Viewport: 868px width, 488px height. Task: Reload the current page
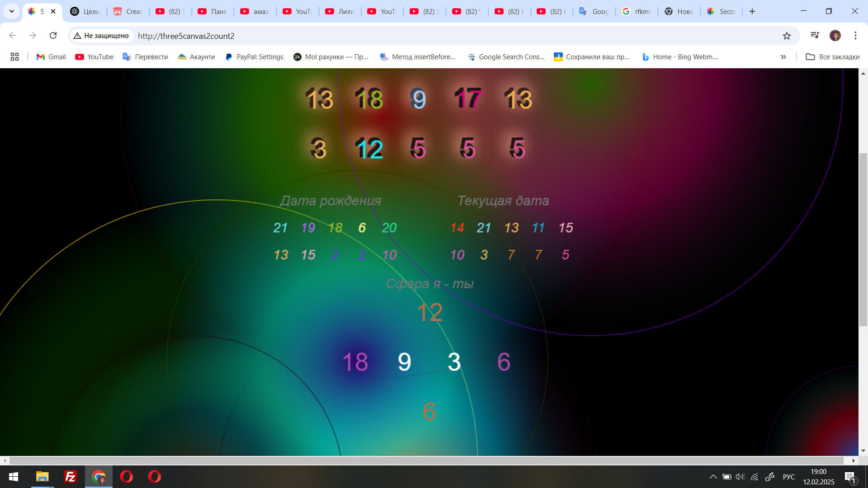(53, 36)
